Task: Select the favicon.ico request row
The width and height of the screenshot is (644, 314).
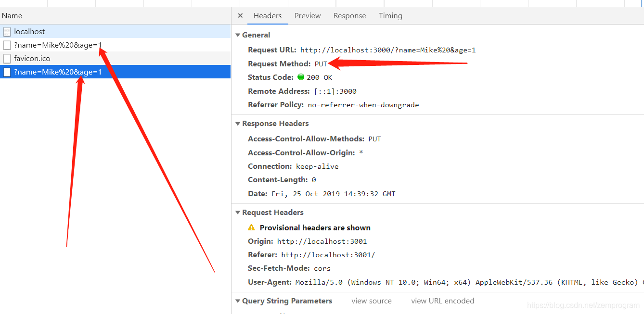Action: click(116, 59)
